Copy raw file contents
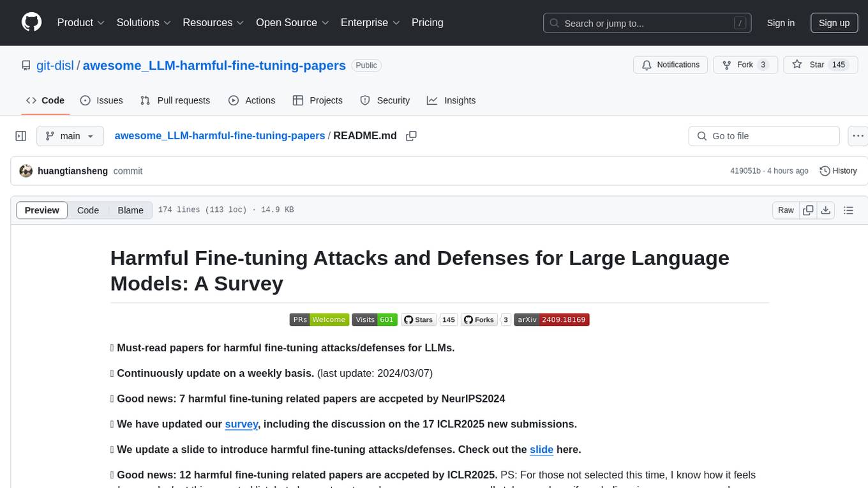This screenshot has width=868, height=488. point(809,210)
